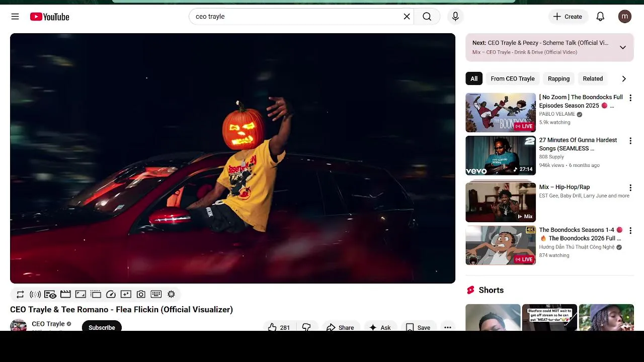Open the video filters sparkle icon
Viewport: 644px width, 362px height.
click(x=126, y=294)
